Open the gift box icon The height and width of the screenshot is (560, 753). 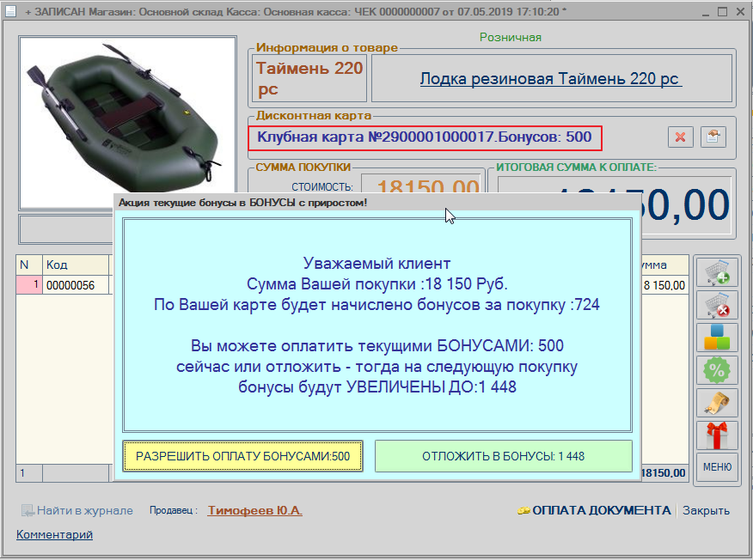(717, 435)
